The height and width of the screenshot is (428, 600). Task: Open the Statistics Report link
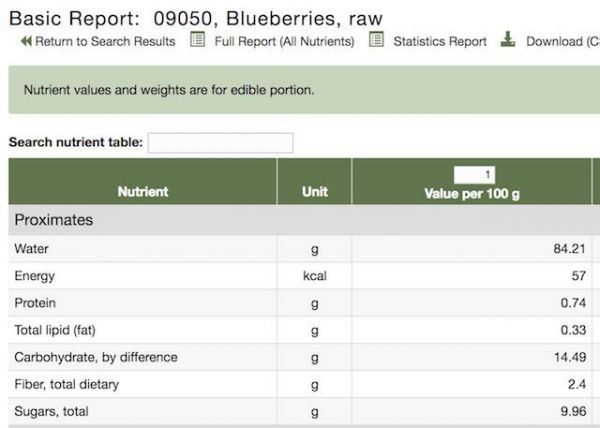[440, 41]
